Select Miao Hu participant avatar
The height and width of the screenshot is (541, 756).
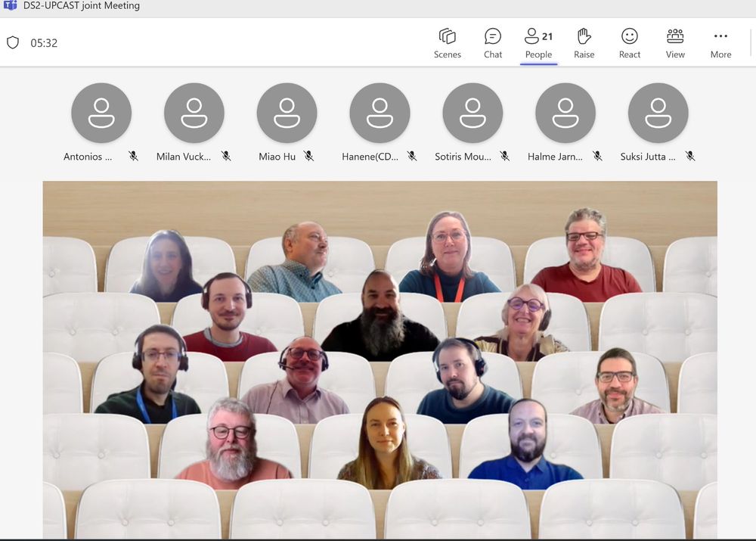coord(287,113)
